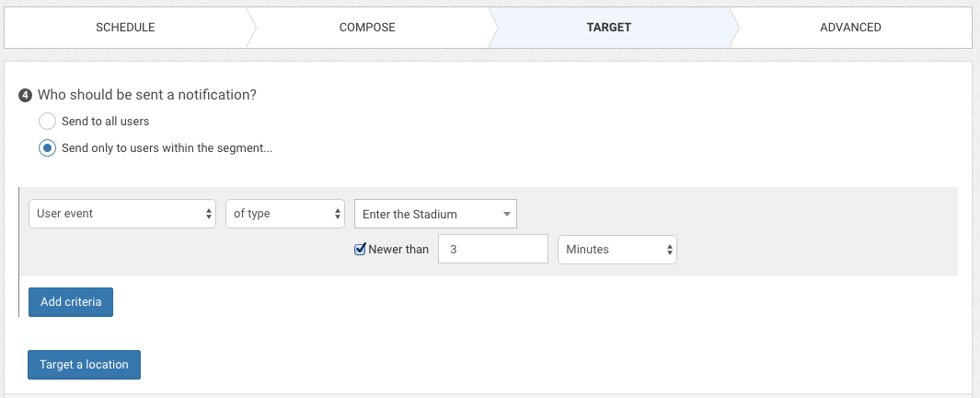Select the TARGET step tab
Viewport: 980px width, 398px height.
[609, 28]
